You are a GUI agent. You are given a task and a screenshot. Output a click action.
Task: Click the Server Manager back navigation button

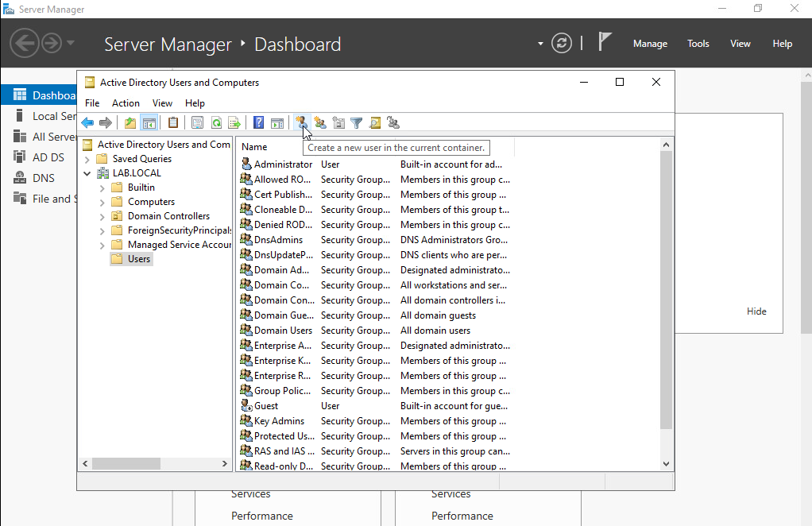pyautogui.click(x=25, y=42)
